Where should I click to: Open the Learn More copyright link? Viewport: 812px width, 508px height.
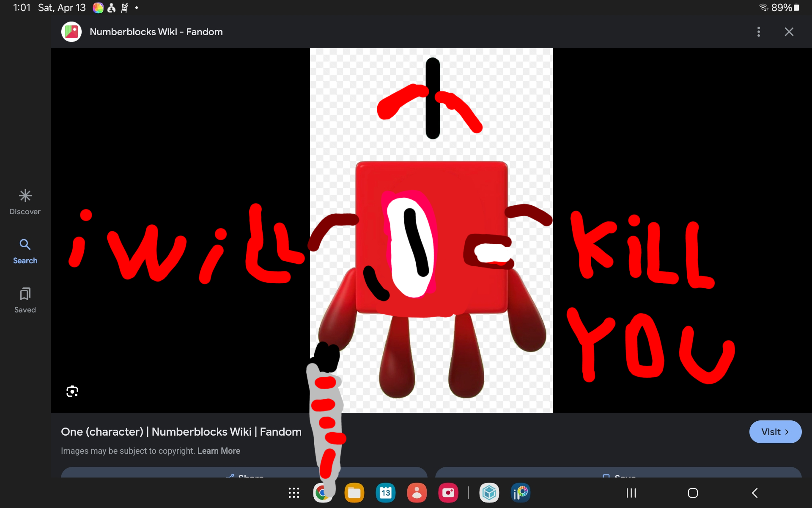[x=219, y=451]
